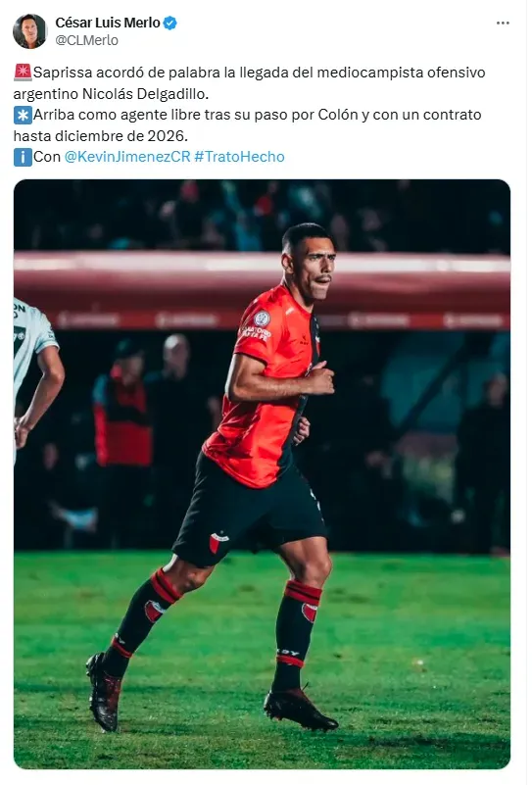The width and height of the screenshot is (532, 785).
Task: Open the three-dot more options menu
Action: (x=503, y=23)
